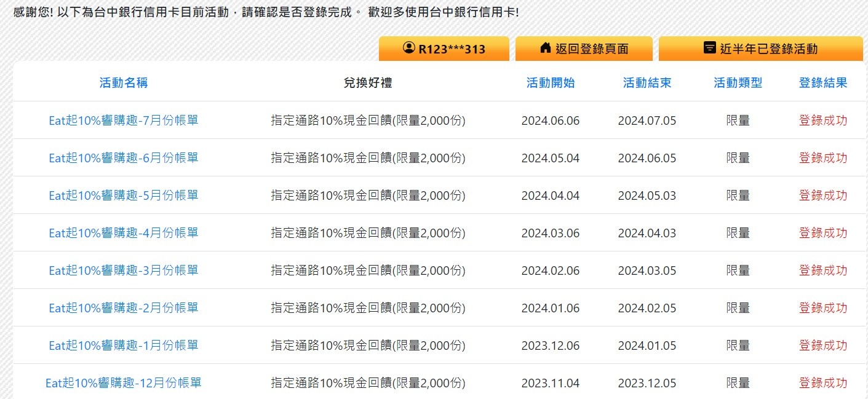Open Eat起10%饗購趣-5月份帳單 activity link
Viewport: 868px width, 399px height.
124,196
